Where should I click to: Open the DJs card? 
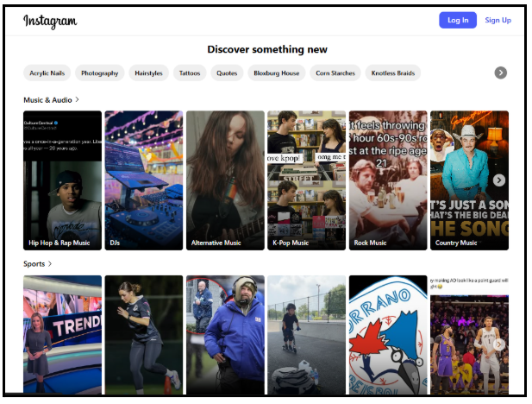point(144,180)
